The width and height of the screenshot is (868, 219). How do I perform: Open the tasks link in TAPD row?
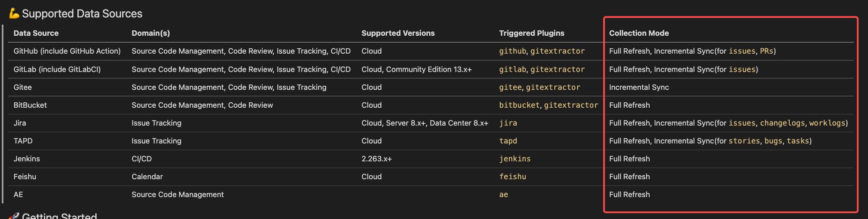click(x=798, y=141)
